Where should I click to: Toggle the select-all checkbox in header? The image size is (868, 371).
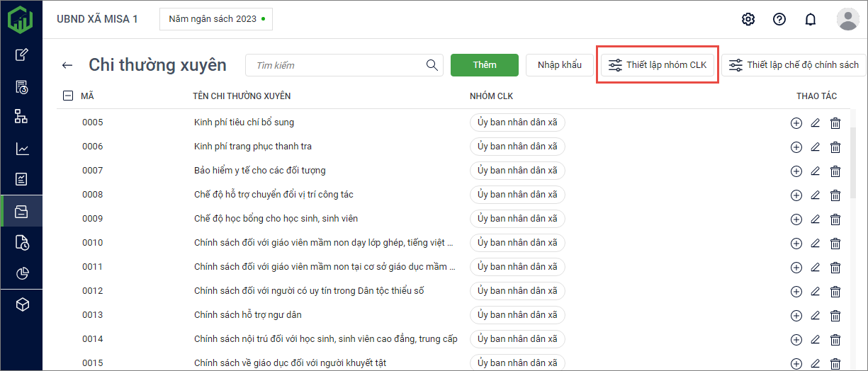pos(68,96)
